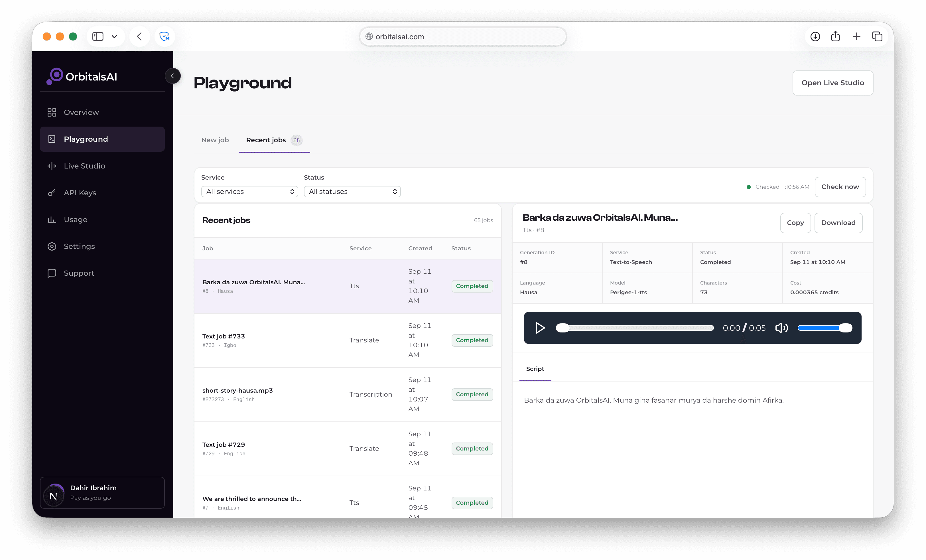Select the short-story-hausa.mp3 job row
926x560 pixels.
point(348,395)
